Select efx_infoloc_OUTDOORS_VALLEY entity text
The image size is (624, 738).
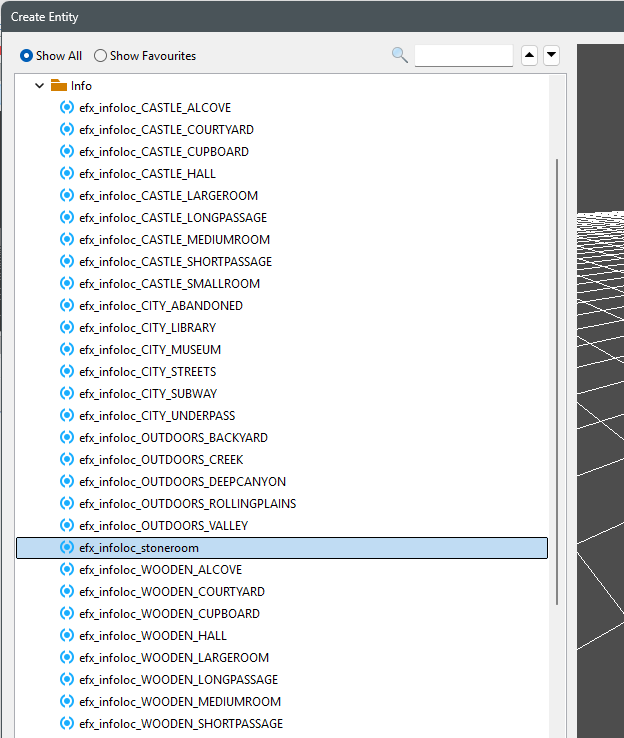click(164, 526)
